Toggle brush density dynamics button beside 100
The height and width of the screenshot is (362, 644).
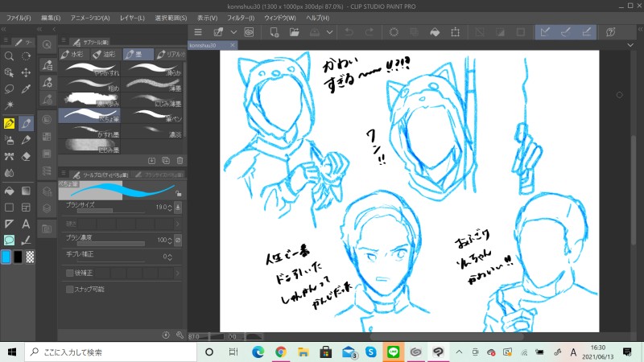coord(178,240)
